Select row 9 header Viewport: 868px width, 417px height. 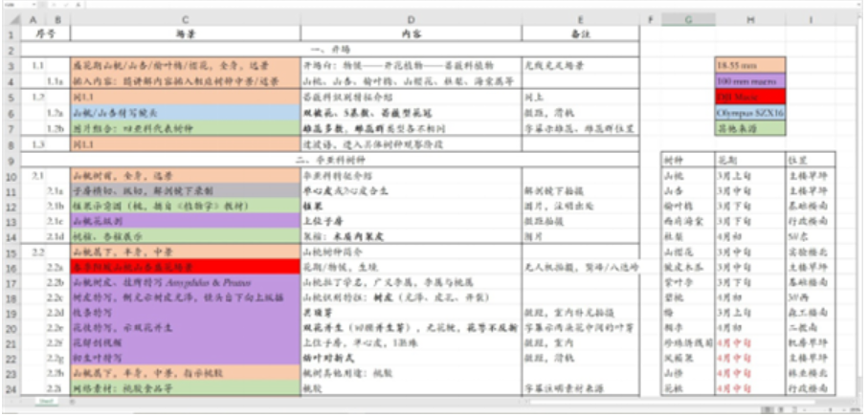coord(11,161)
